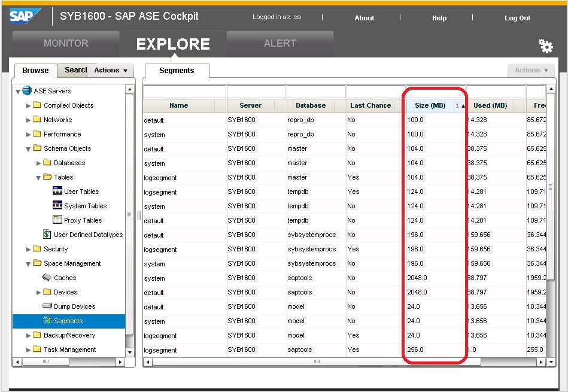568x392 pixels.
Task: Open the Help link
Action: (439, 18)
